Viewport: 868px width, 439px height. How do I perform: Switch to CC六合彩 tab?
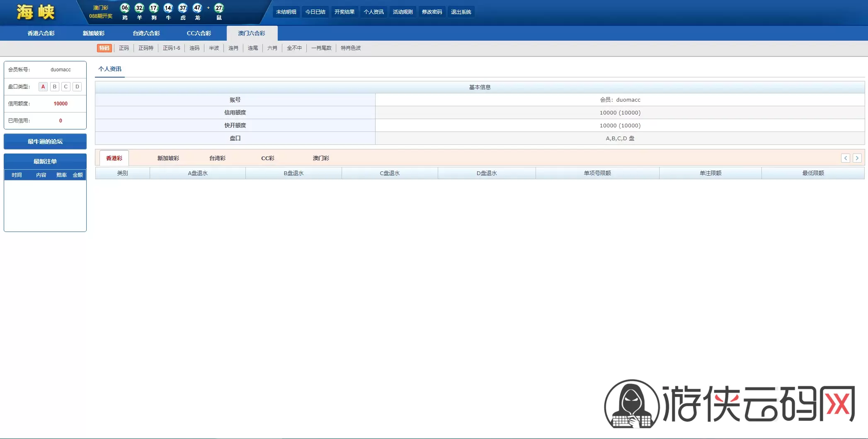(x=199, y=33)
